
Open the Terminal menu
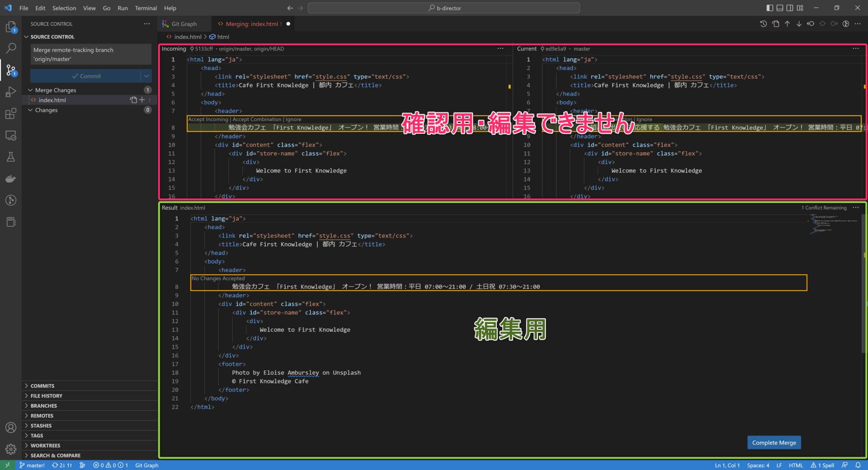(x=146, y=8)
